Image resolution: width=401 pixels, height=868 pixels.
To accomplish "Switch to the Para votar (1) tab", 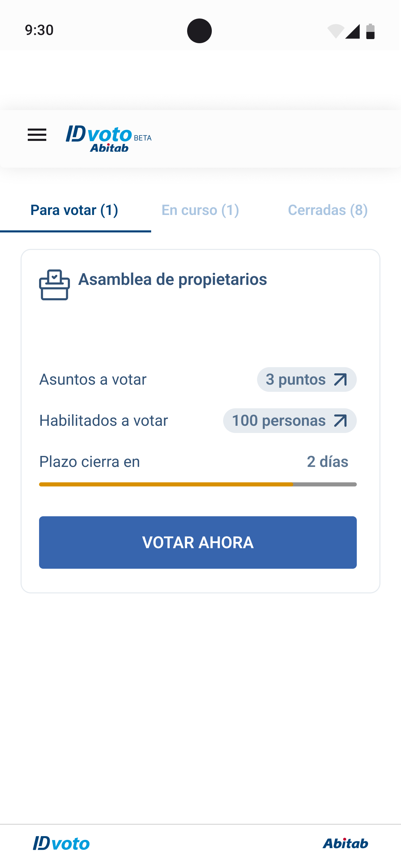I will click(x=74, y=210).
